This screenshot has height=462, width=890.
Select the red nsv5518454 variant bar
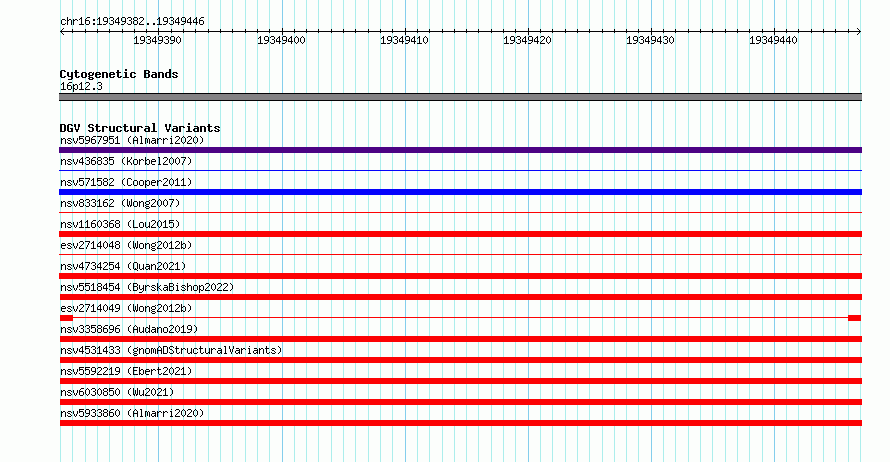click(460, 297)
